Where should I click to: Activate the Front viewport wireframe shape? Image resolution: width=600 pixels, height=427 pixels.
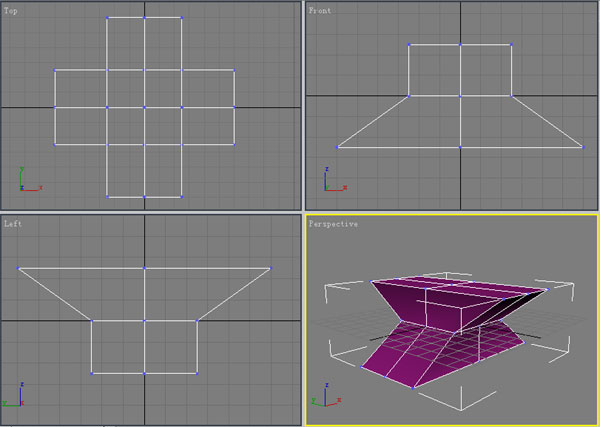click(460, 96)
